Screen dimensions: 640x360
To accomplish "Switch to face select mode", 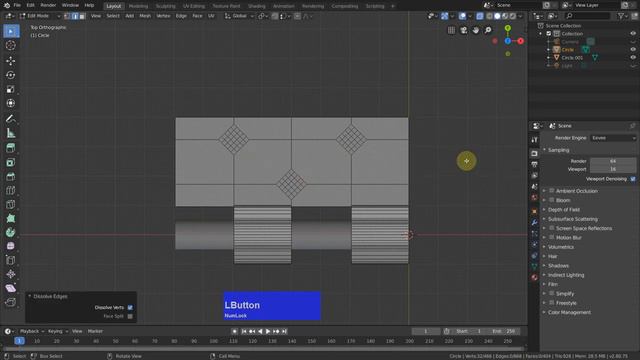I will 82,16.
